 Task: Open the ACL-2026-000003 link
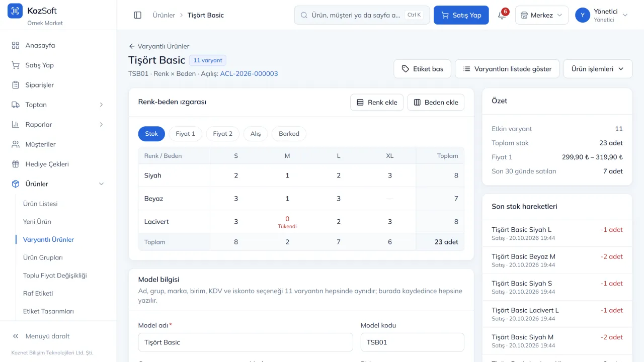coord(249,73)
